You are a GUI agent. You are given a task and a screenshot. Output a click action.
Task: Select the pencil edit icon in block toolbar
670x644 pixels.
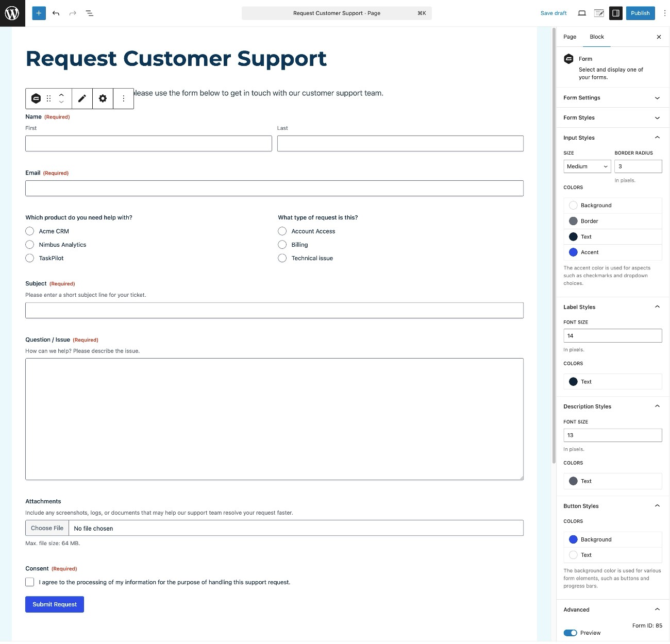[81, 98]
